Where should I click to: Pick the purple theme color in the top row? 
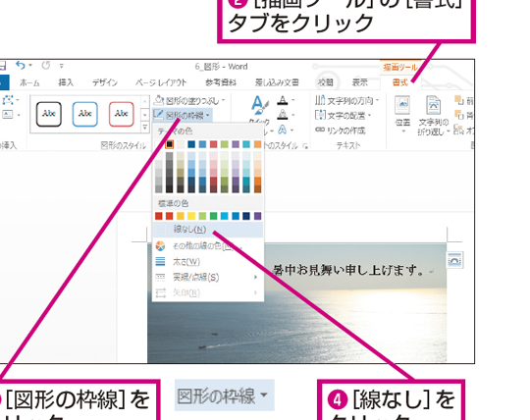(x=236, y=144)
